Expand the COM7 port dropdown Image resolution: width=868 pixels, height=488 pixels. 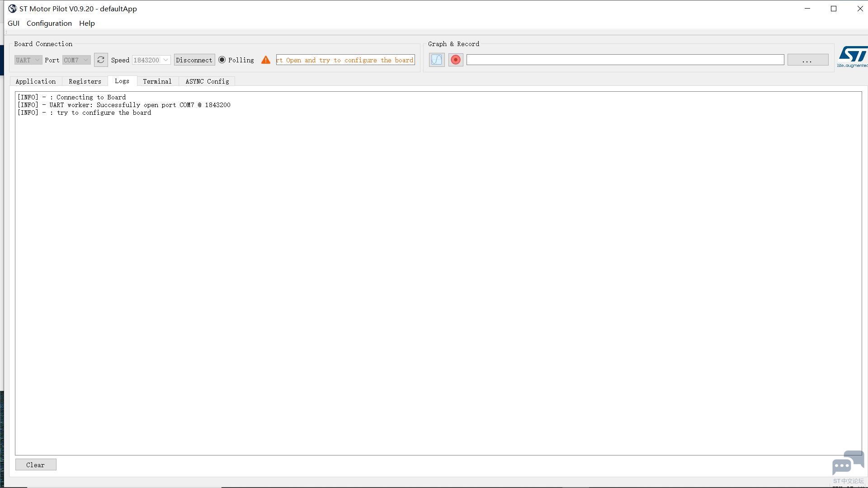pyautogui.click(x=76, y=60)
